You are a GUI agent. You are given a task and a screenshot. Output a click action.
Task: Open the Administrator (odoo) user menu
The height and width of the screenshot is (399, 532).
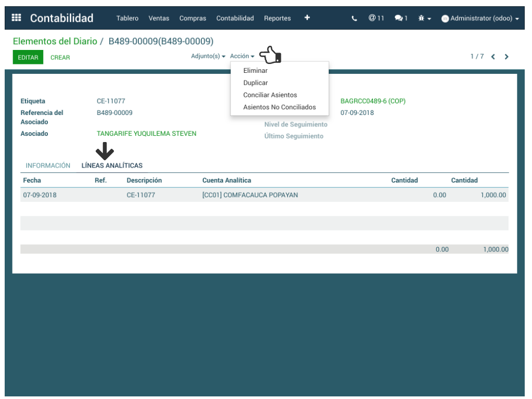[x=480, y=18]
